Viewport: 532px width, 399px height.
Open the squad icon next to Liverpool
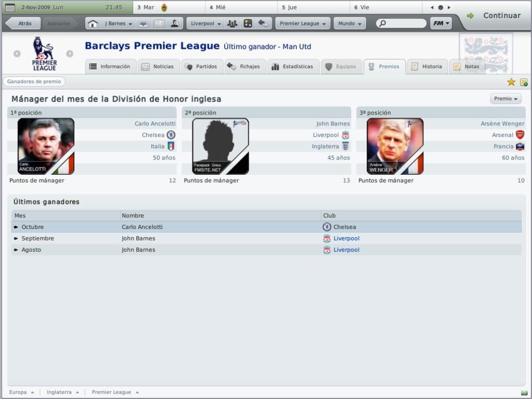tap(232, 23)
